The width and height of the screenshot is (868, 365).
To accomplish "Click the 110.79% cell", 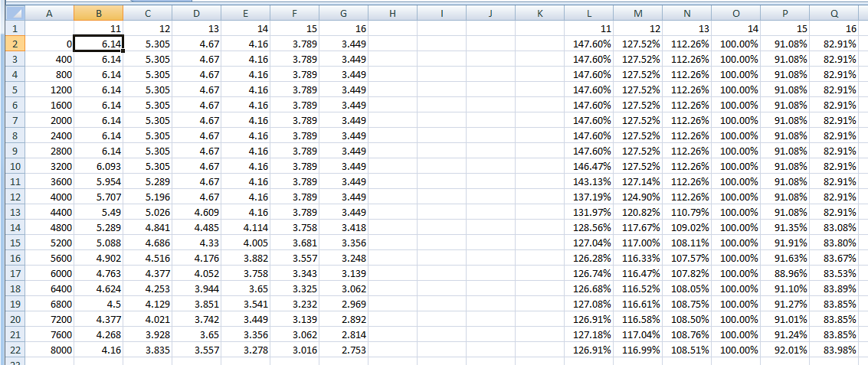I will click(x=686, y=212).
